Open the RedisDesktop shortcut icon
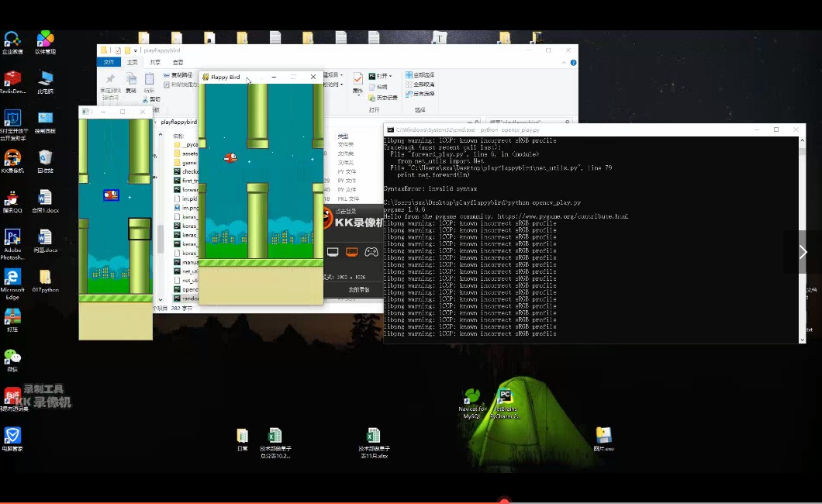The image size is (822, 504). [x=12, y=81]
